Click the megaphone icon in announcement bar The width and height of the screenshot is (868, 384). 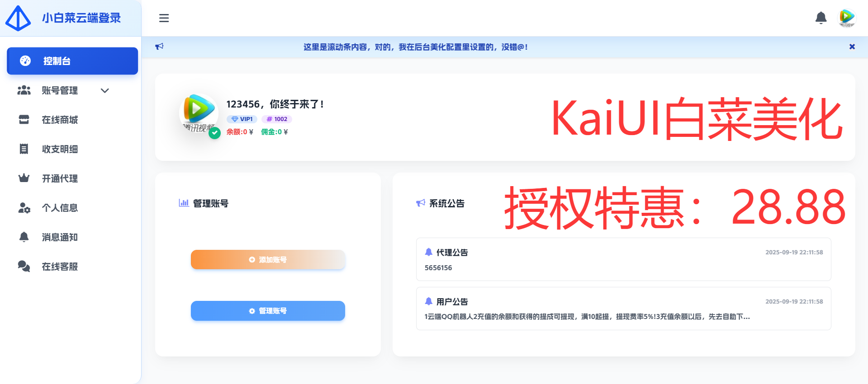pos(159,47)
